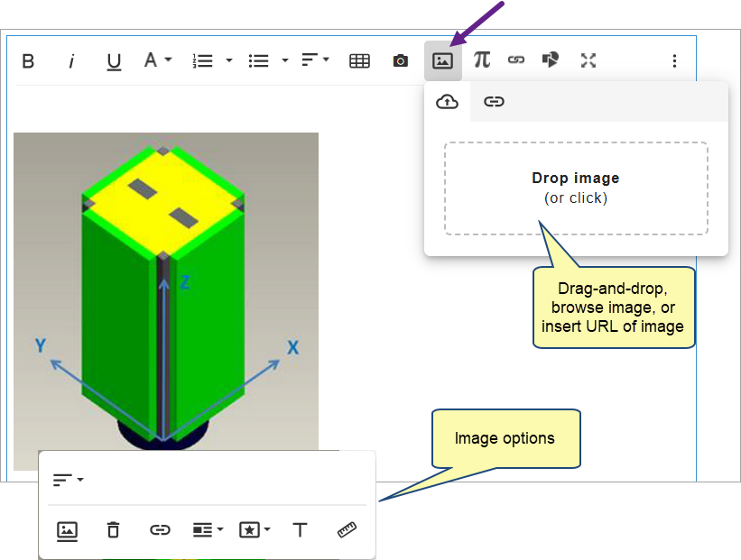This screenshot has height=560, width=741.
Task: Click the Drop image upload area
Action: (x=575, y=188)
